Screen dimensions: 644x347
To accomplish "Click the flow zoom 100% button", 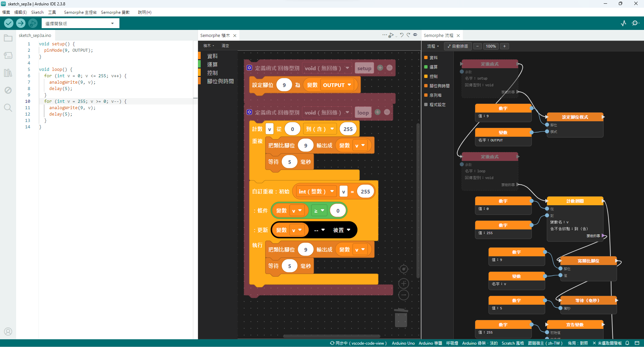I will pos(491,46).
